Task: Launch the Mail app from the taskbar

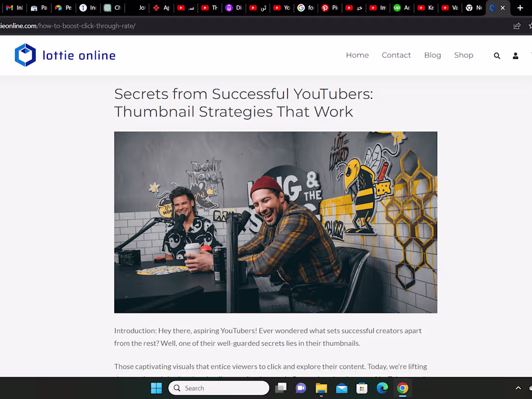Action: [x=341, y=388]
